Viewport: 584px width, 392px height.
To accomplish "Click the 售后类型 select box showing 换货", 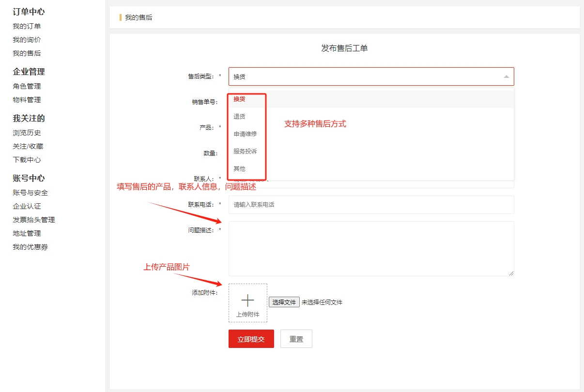I will tap(371, 76).
